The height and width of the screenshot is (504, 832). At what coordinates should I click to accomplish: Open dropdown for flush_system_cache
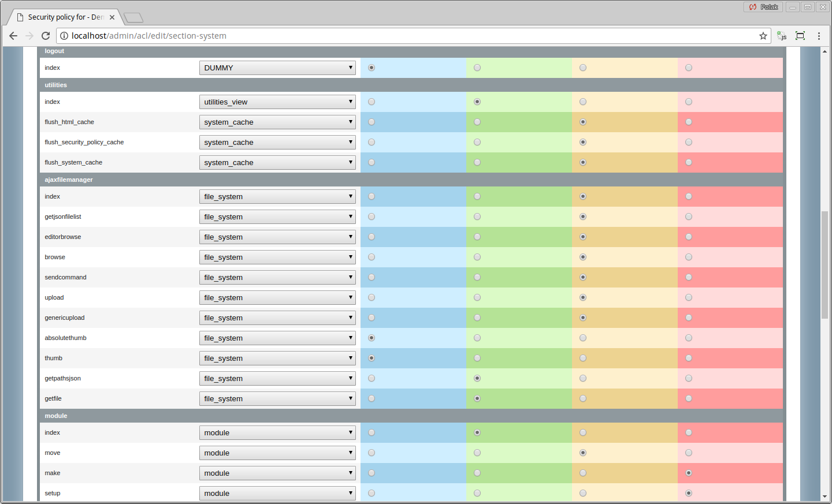point(277,162)
